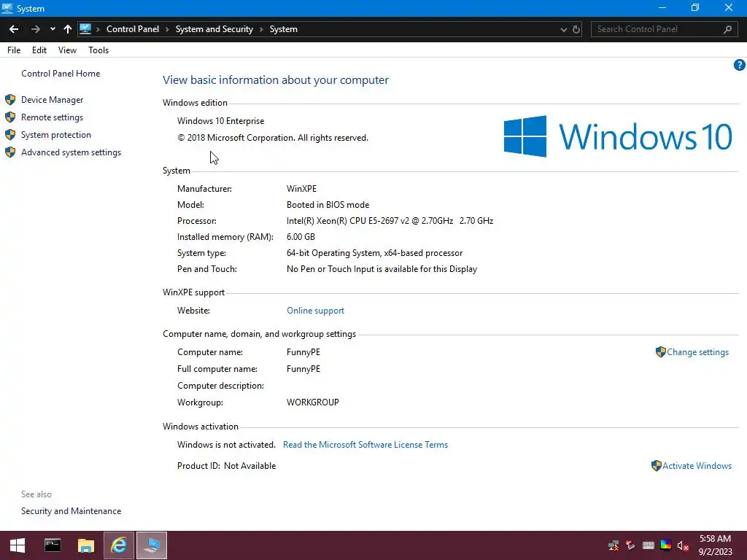Open Advanced system settings
Viewport: 747px width, 560px height.
click(71, 152)
